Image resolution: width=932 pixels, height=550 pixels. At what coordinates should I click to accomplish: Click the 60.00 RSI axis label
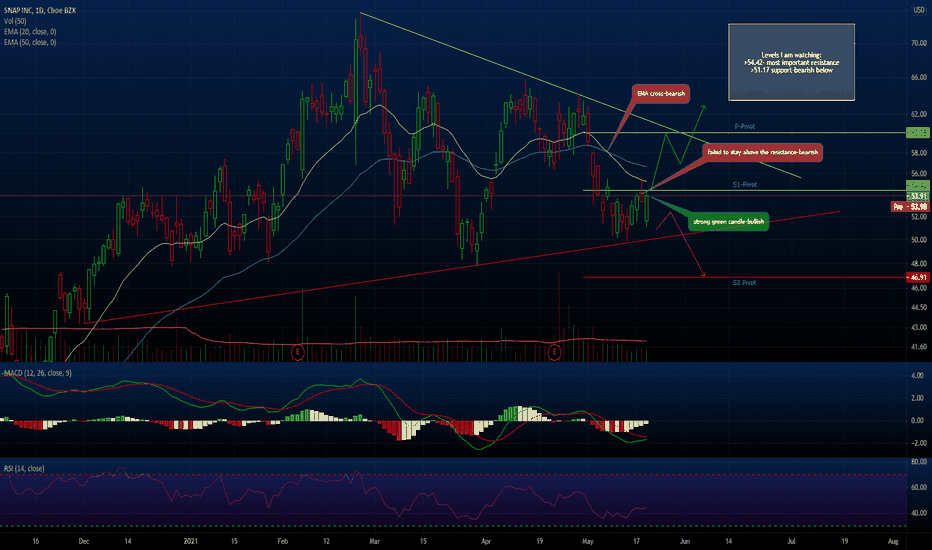point(918,488)
